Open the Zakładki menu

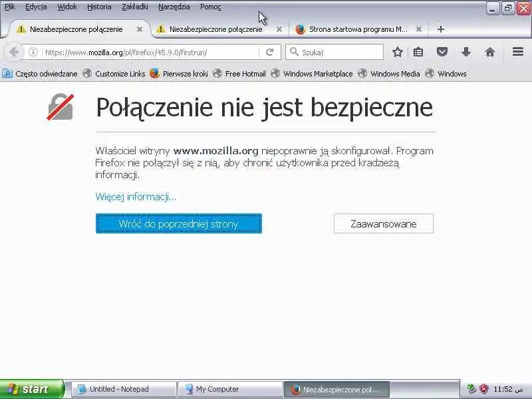[135, 7]
